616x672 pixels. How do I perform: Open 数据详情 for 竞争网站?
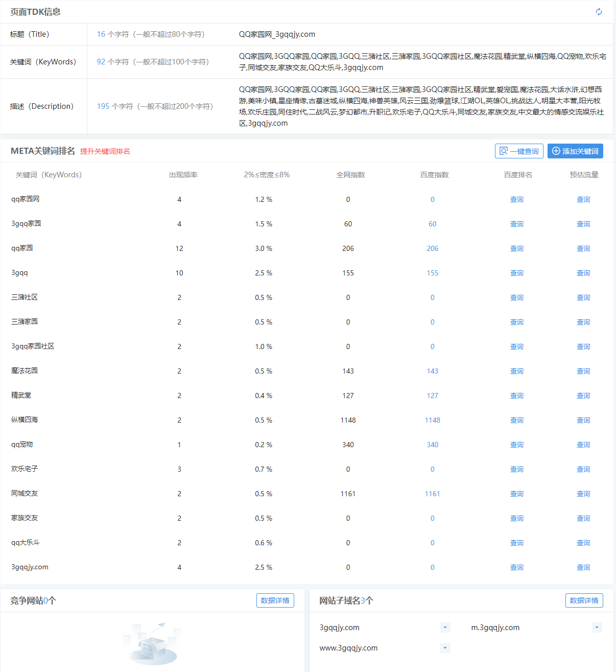[x=275, y=600]
